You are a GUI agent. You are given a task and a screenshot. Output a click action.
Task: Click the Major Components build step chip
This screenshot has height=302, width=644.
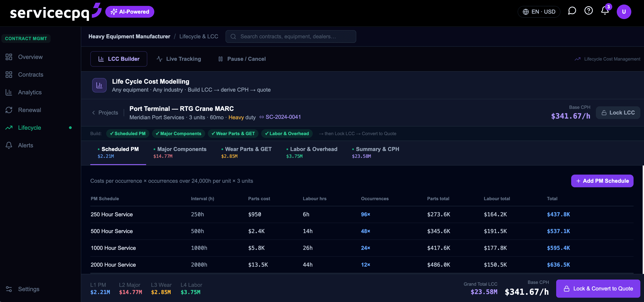tap(178, 134)
